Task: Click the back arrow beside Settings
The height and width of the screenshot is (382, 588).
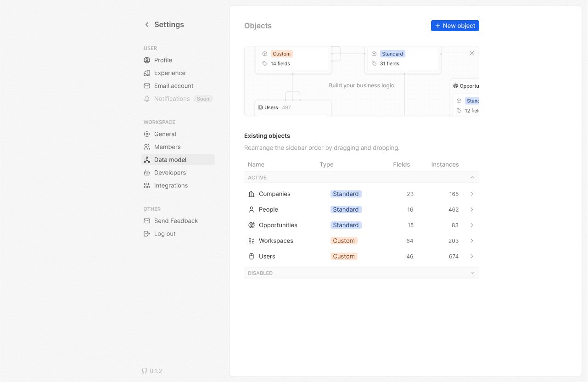Action: pos(147,25)
